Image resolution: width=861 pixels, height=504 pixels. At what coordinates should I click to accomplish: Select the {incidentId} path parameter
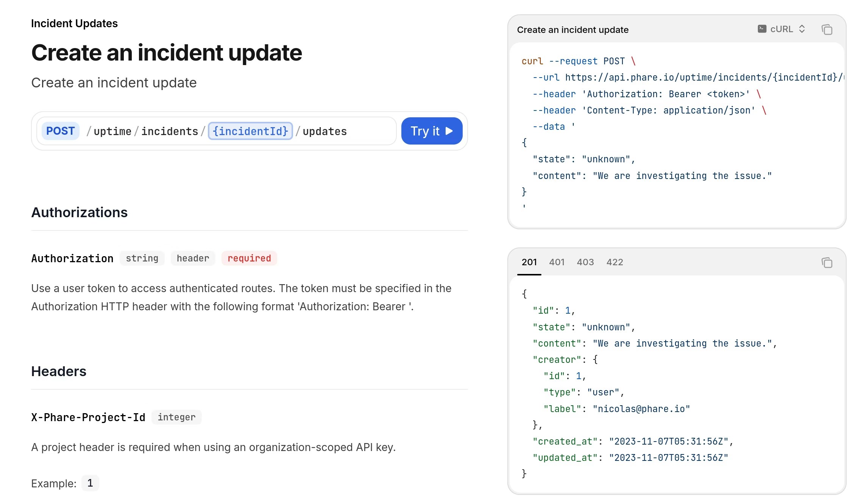(250, 131)
